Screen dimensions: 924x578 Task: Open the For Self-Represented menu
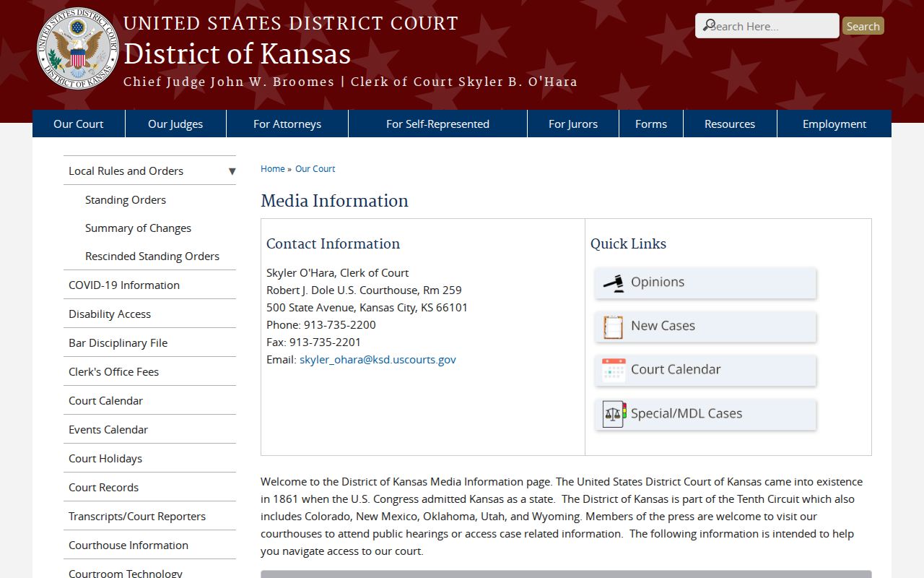pyautogui.click(x=437, y=124)
